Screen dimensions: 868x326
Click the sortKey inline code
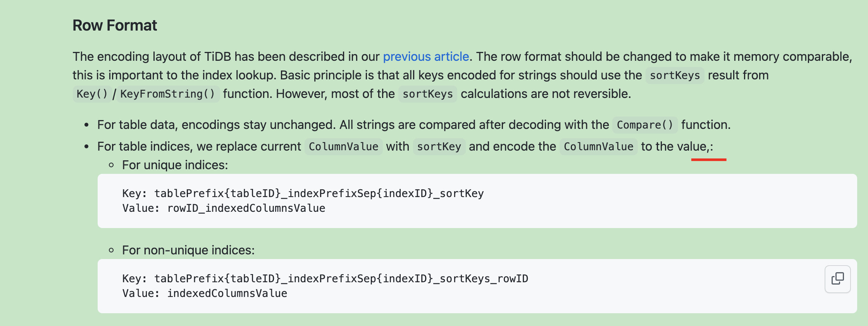(439, 146)
